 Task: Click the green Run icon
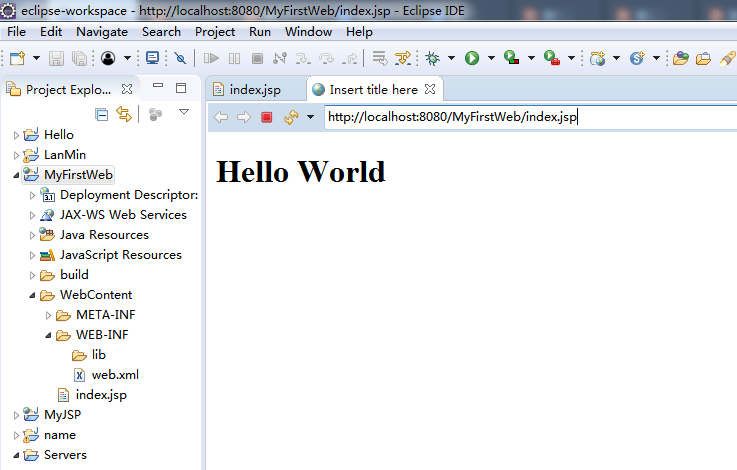point(472,58)
